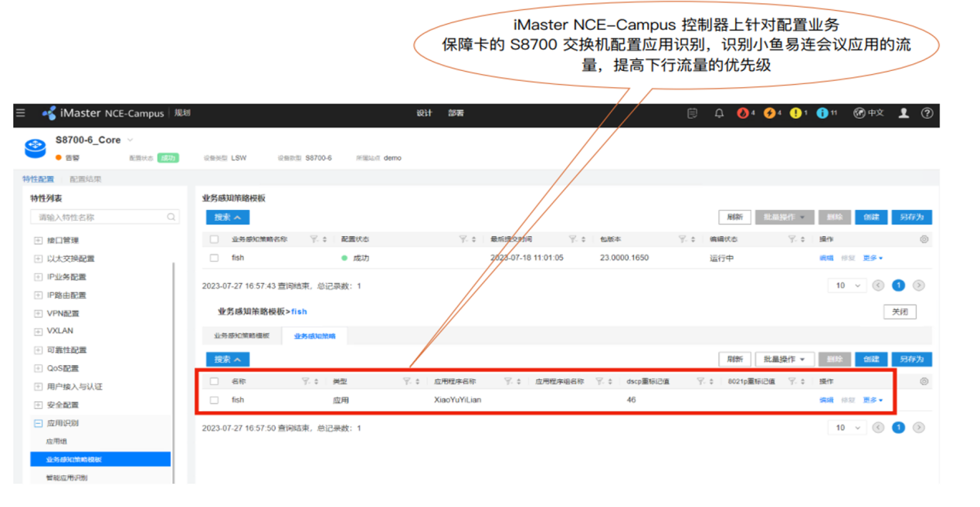The width and height of the screenshot is (980, 507).
Task: Filter the 配置状态 column
Action: click(x=464, y=239)
